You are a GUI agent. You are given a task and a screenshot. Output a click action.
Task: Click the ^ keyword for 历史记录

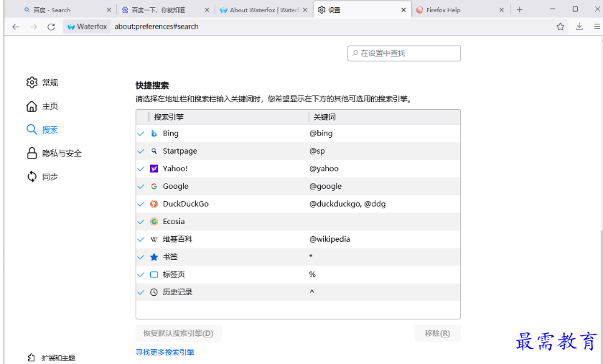click(312, 291)
